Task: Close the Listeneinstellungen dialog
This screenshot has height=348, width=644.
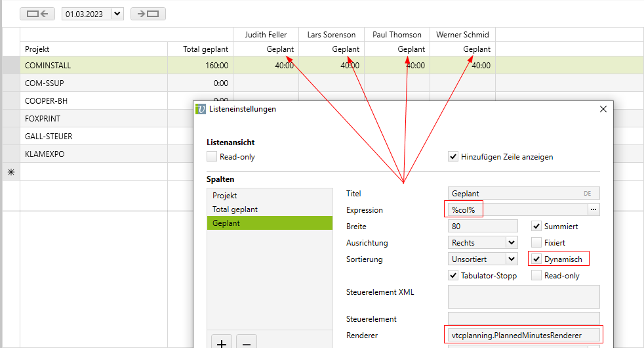Action: click(x=603, y=110)
